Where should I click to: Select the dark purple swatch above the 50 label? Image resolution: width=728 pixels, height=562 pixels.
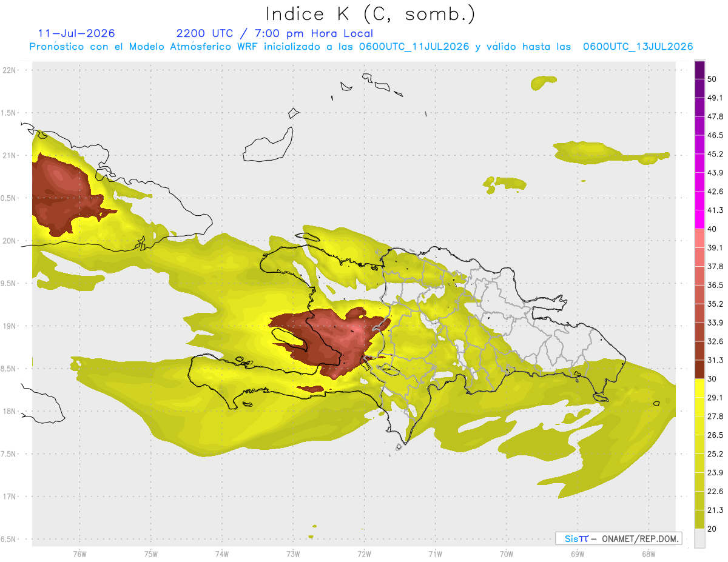pos(699,70)
